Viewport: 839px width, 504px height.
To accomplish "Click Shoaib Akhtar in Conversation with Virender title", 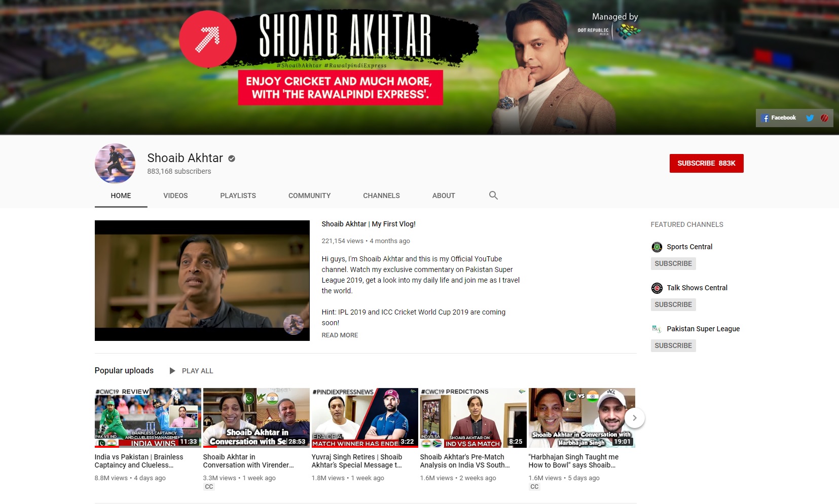I will click(x=248, y=461).
